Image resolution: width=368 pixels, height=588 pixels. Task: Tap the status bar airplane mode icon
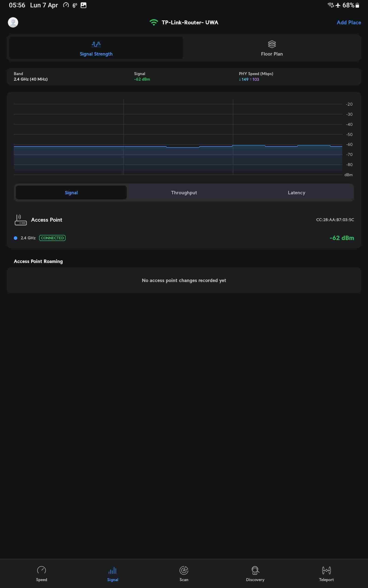pos(338,5)
